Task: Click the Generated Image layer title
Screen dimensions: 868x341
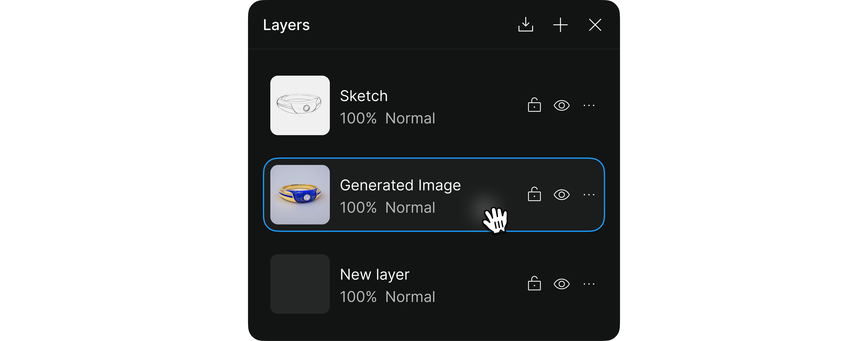Action: 400,185
